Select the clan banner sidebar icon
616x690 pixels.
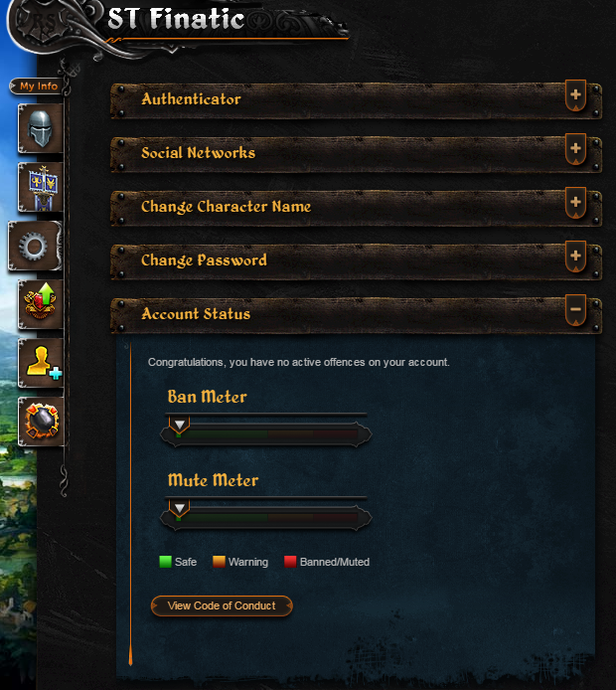(x=41, y=187)
